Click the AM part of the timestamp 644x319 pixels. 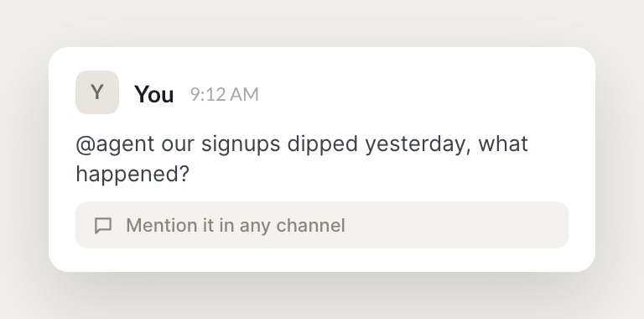244,95
